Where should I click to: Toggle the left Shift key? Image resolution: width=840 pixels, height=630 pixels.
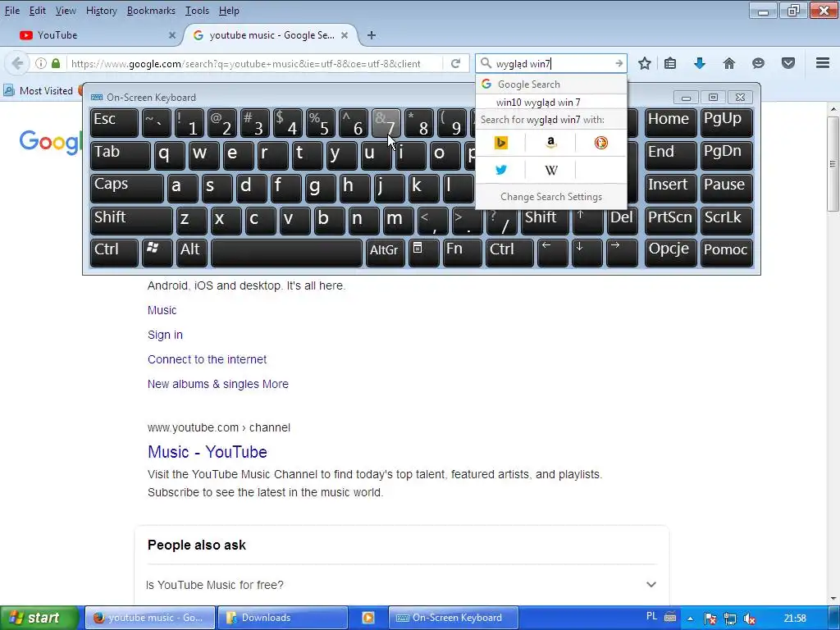pos(131,221)
